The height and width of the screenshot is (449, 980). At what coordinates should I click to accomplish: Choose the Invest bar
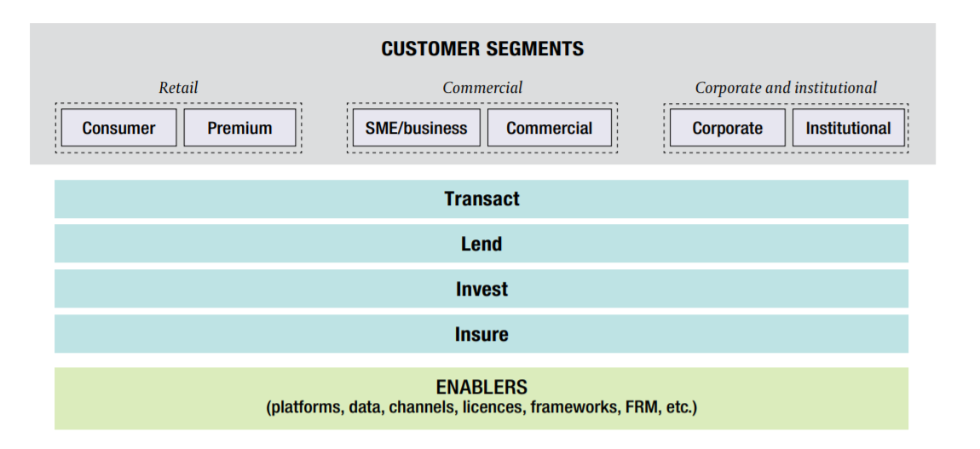[x=481, y=290]
